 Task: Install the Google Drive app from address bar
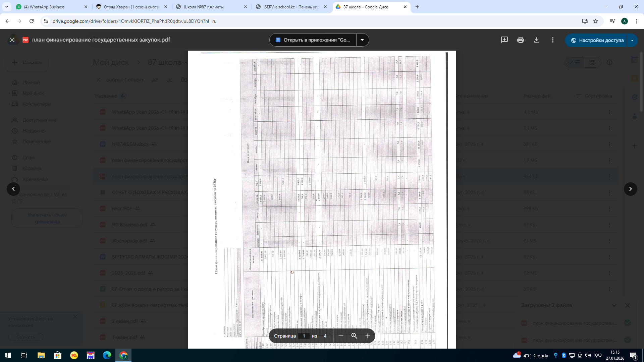[585, 21]
